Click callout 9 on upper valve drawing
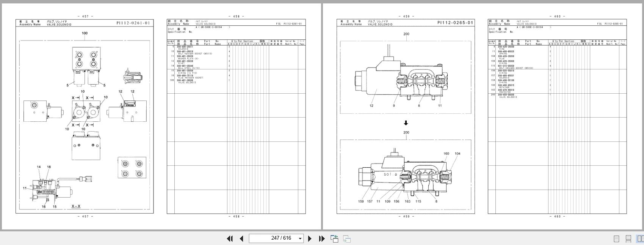 click(394, 106)
